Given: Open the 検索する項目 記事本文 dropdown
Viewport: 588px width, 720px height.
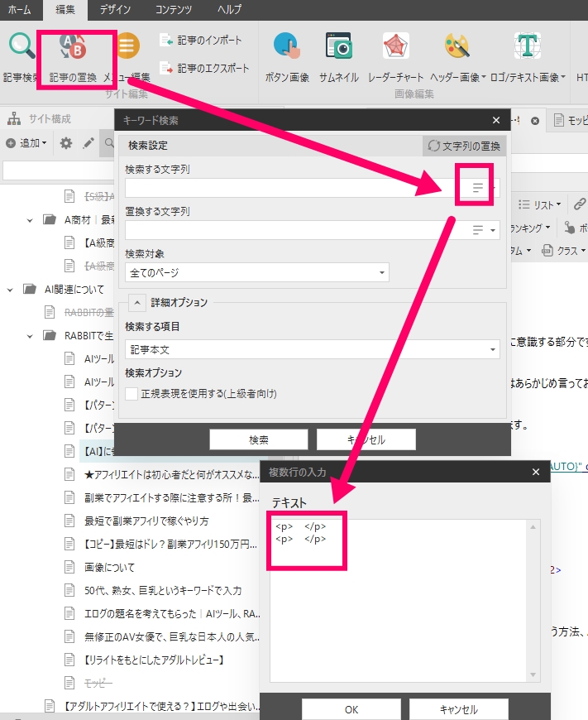Looking at the screenshot, I should coord(312,350).
